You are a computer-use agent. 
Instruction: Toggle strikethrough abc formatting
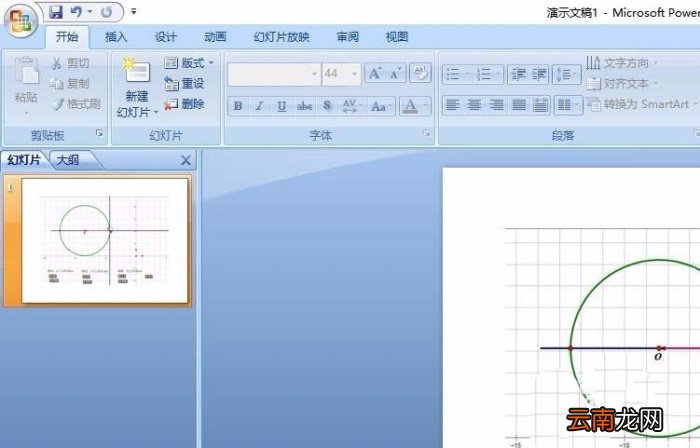click(x=304, y=106)
